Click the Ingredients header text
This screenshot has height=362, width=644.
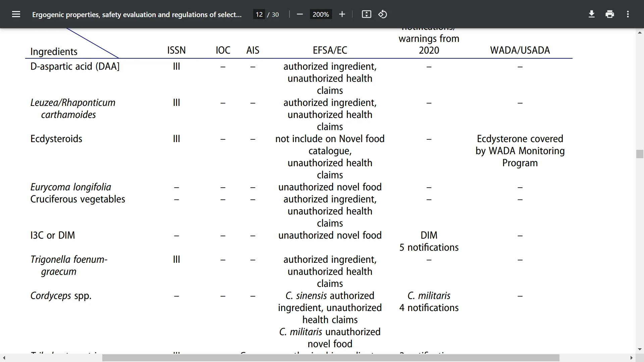pyautogui.click(x=54, y=52)
